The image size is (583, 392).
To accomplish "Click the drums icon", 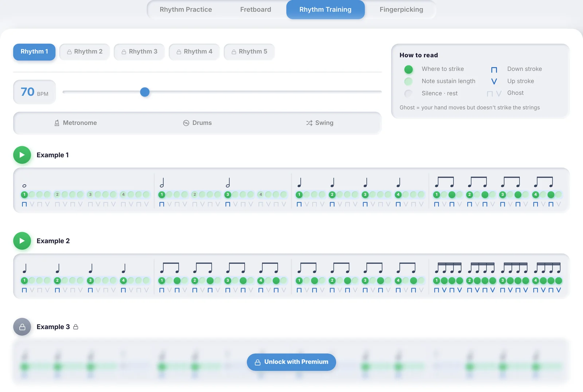I will [186, 123].
